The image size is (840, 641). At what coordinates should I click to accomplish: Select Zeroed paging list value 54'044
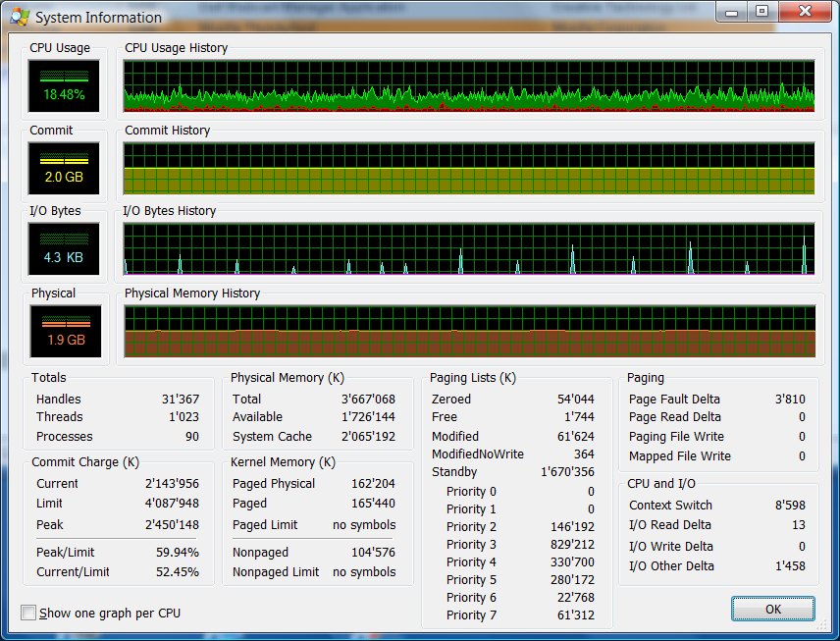576,400
